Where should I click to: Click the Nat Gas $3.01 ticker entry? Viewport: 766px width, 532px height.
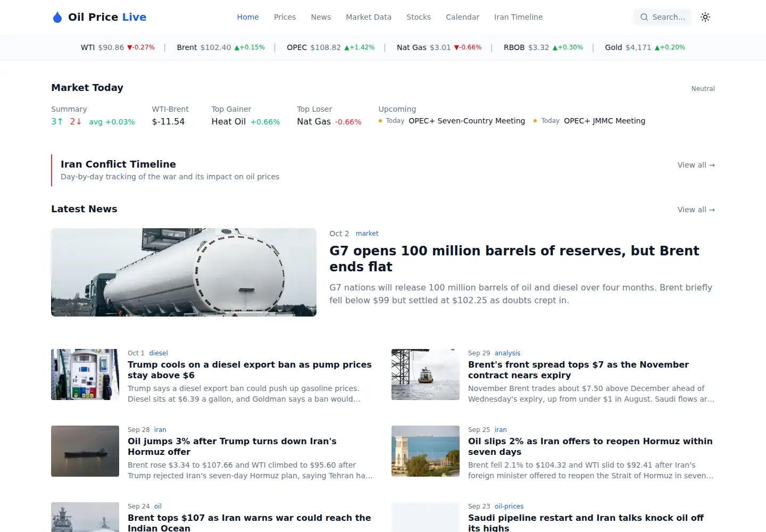pyautogui.click(x=439, y=47)
